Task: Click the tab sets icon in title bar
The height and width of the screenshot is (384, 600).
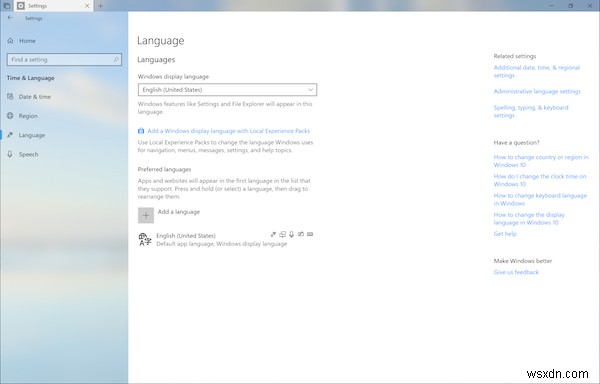Action: pos(7,6)
